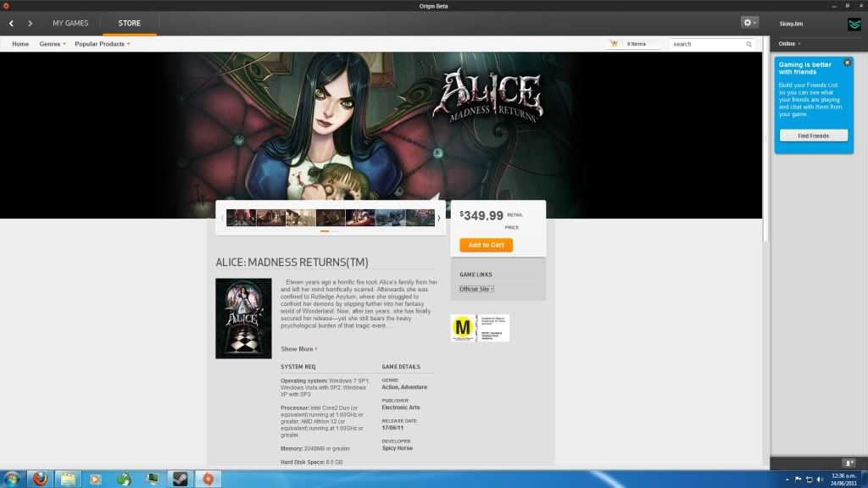This screenshot has width=868, height=488.
Task: Open the fifth screenshot thumbnail
Action: click(x=360, y=218)
